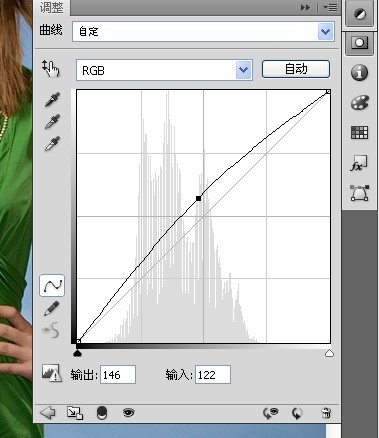Open the Masks panel icon in dock
The height and width of the screenshot is (438, 379).
coord(359,43)
